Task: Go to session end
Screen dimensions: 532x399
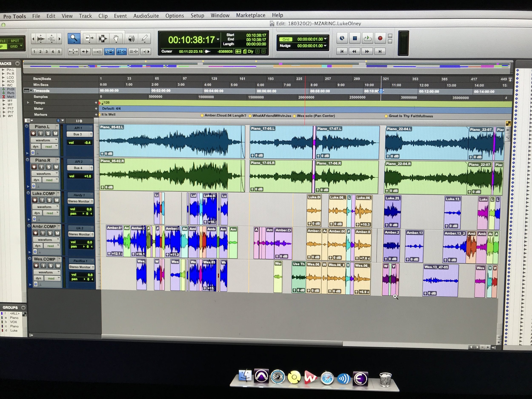Action: pos(380,51)
